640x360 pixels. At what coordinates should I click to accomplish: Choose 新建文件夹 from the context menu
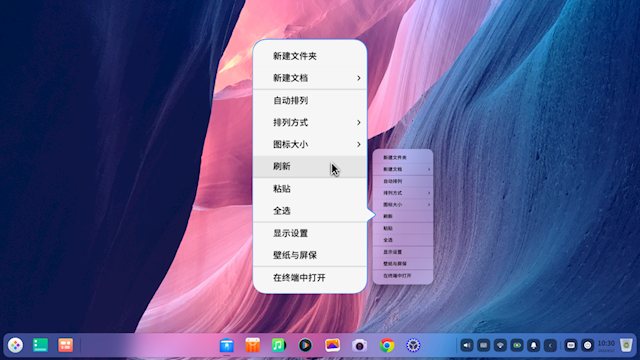(x=310, y=56)
